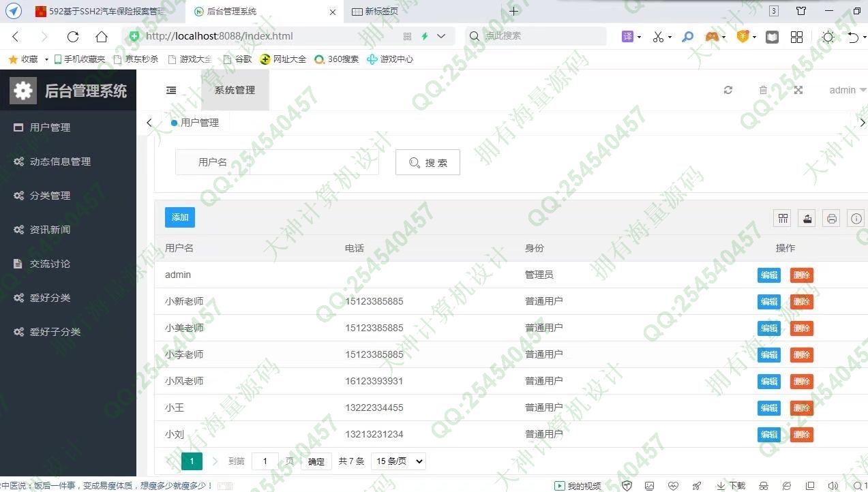Click 删除 for 小美老师 row

[802, 328]
